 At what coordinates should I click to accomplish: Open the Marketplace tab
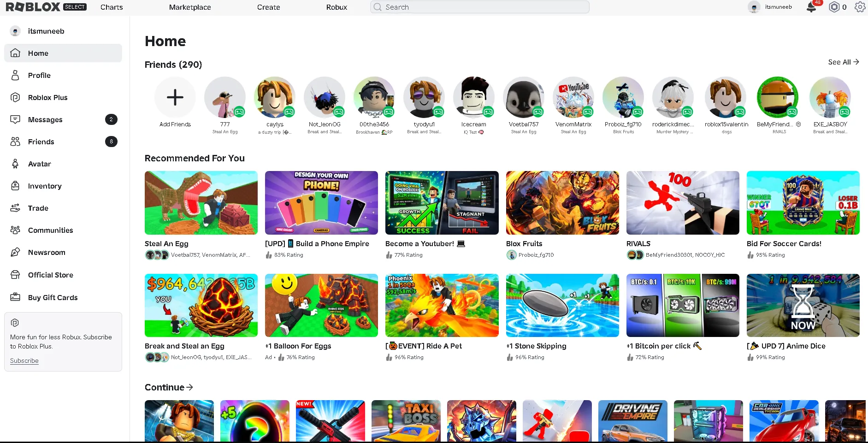pyautogui.click(x=190, y=7)
